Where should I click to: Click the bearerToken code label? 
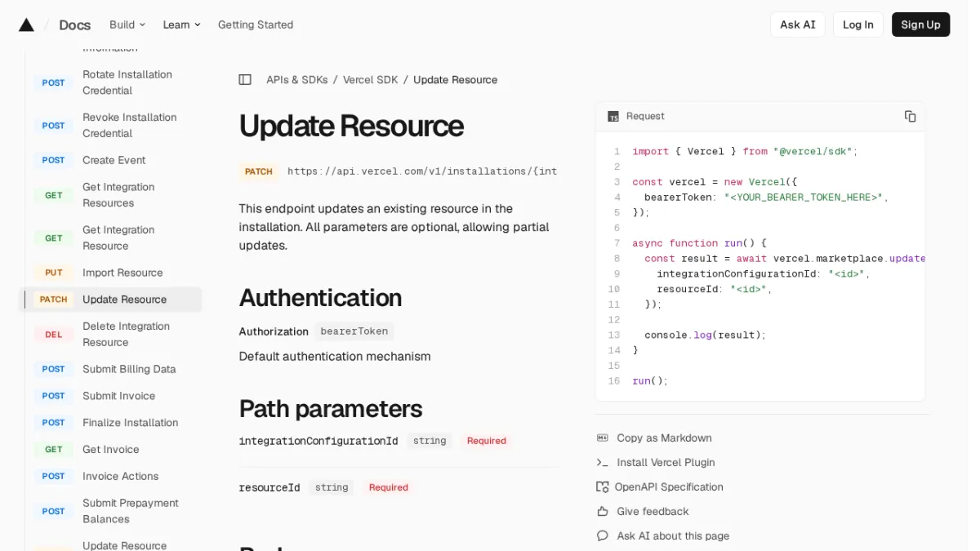point(354,331)
